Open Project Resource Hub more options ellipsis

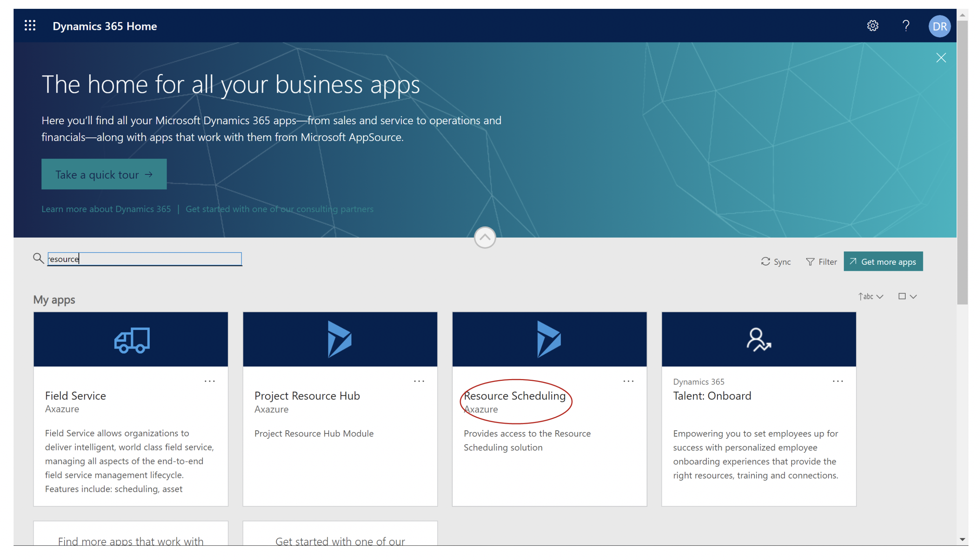point(419,381)
